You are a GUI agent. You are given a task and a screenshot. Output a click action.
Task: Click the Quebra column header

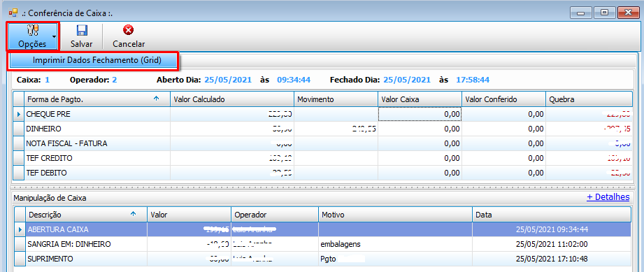click(x=589, y=99)
